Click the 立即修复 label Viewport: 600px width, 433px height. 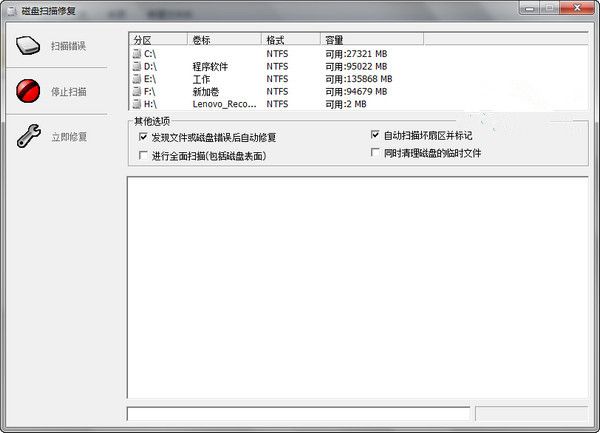click(69, 137)
